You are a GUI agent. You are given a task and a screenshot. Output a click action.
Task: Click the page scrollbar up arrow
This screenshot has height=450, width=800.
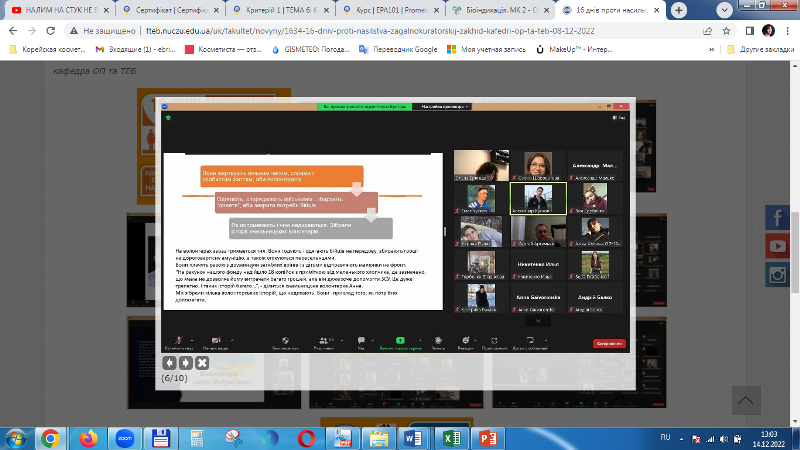point(795,66)
